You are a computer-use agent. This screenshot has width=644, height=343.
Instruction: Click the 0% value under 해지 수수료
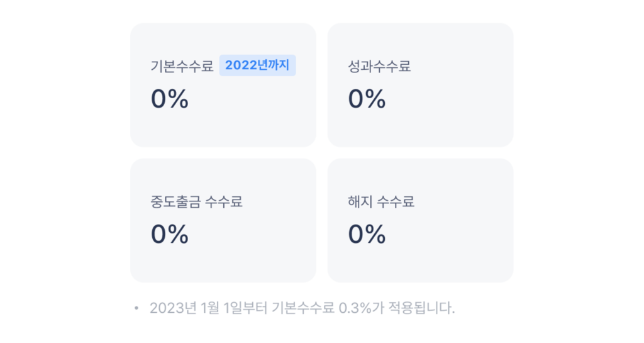click(x=367, y=234)
